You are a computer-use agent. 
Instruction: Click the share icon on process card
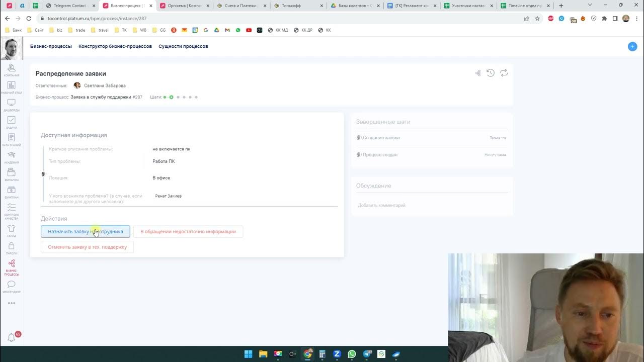(478, 73)
